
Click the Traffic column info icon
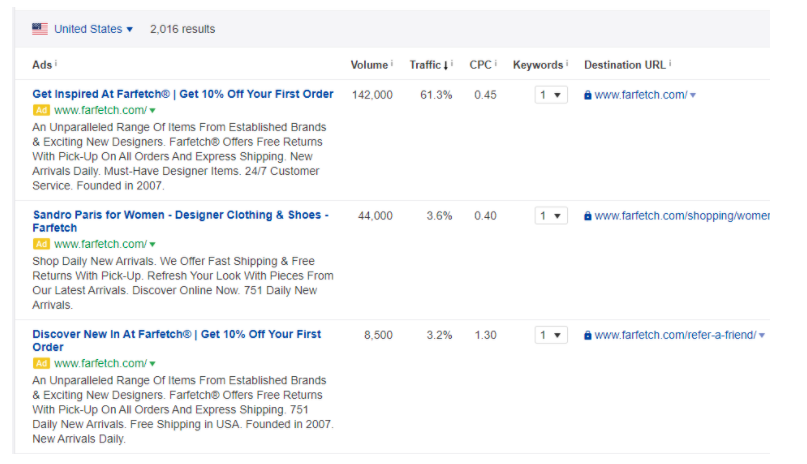click(451, 63)
